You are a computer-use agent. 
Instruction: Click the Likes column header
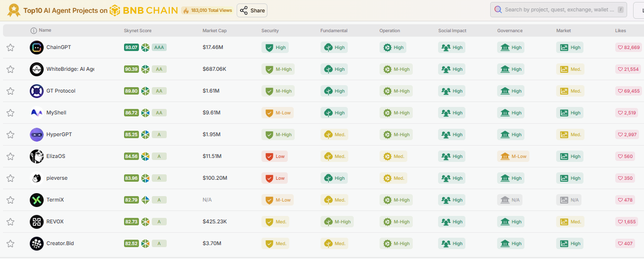coord(621,31)
